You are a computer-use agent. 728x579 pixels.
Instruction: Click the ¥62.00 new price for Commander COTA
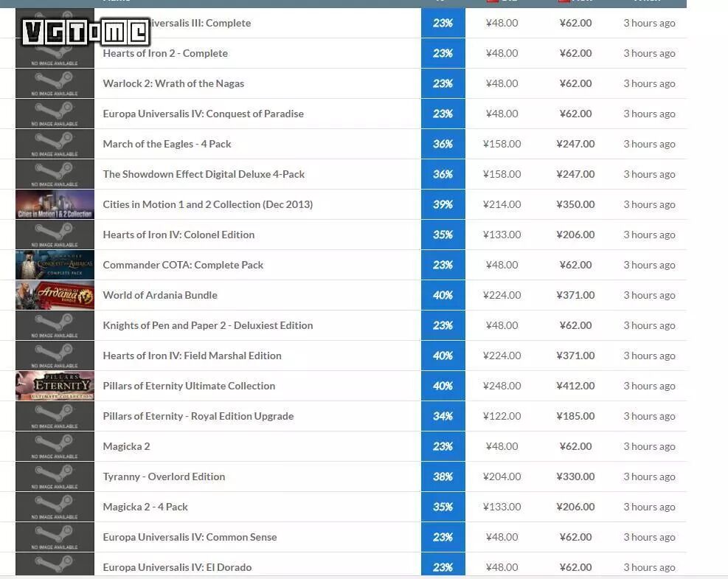576,265
